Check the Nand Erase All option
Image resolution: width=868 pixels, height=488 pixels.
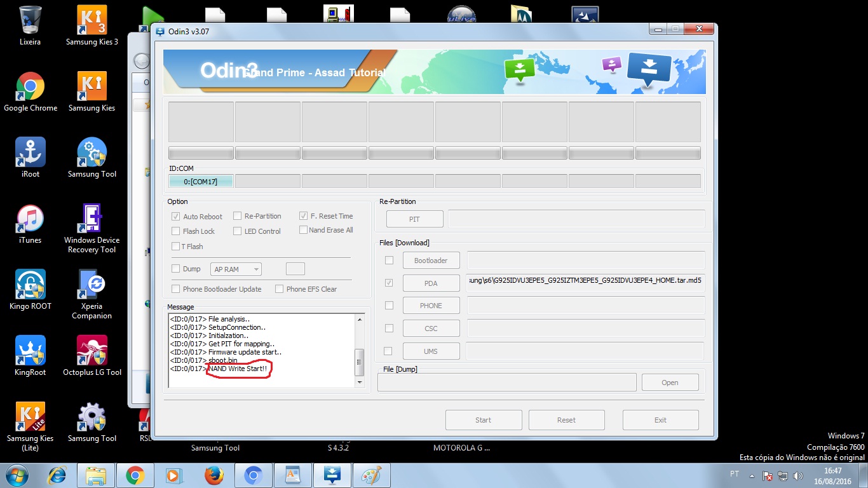click(303, 230)
